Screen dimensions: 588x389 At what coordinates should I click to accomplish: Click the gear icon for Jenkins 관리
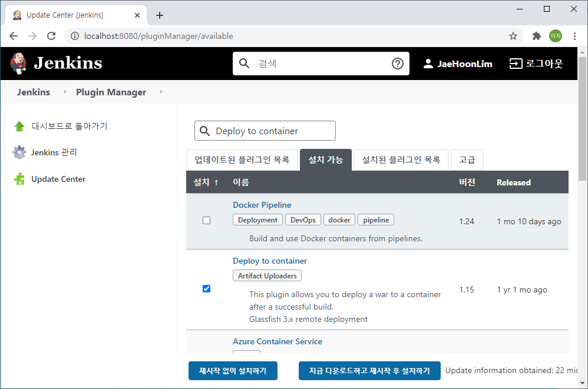pos(19,152)
